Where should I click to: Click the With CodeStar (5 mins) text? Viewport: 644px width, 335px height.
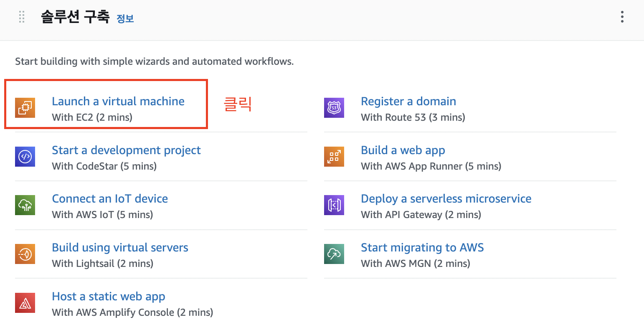coord(104,166)
